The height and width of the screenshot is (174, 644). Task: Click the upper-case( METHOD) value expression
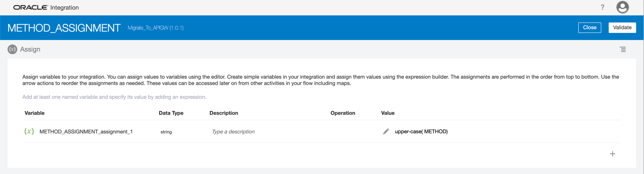point(421,131)
